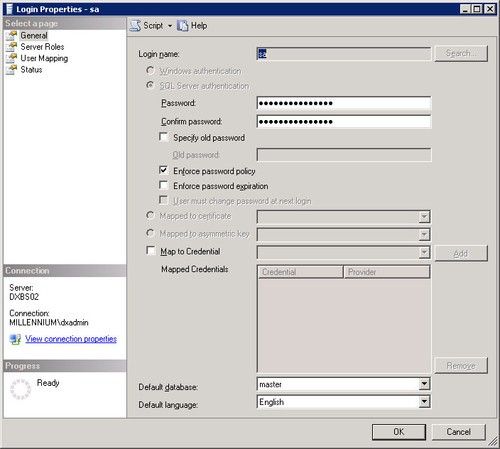
Task: Uncheck Enforce password policy
Action: click(163, 170)
